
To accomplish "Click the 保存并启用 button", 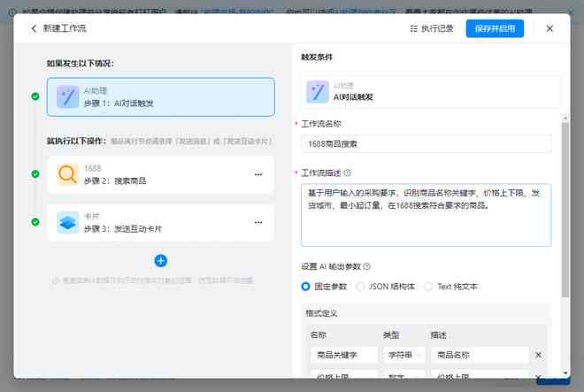I will pyautogui.click(x=495, y=28).
